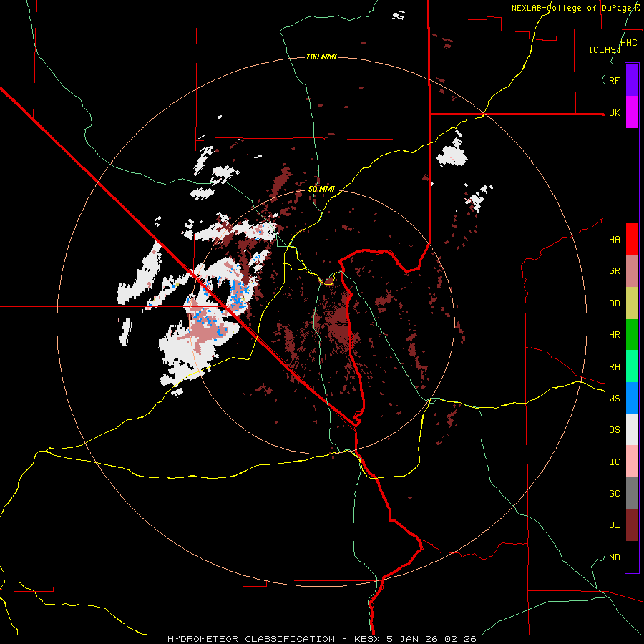Click the "5 JAN 26" date
The image size is (644, 644).
point(412,639)
